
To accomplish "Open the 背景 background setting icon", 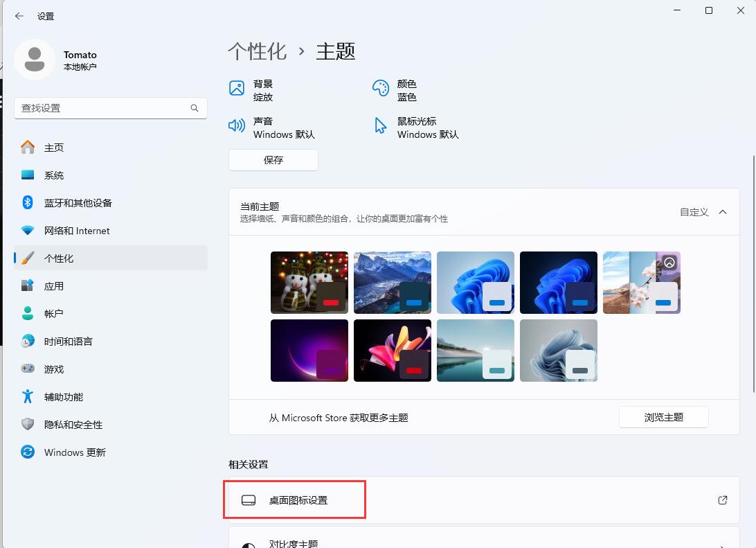I will click(x=237, y=88).
